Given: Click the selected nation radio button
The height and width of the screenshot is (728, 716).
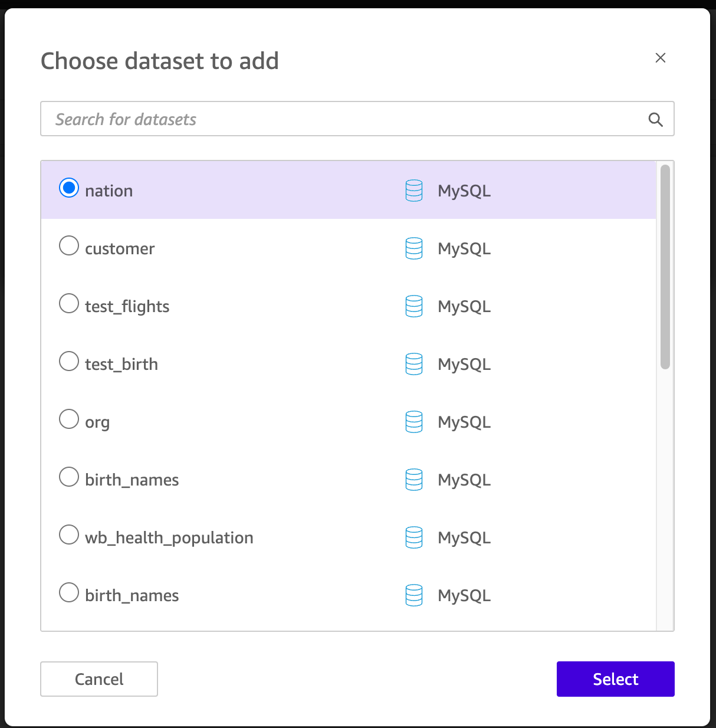Looking at the screenshot, I should [x=69, y=188].
